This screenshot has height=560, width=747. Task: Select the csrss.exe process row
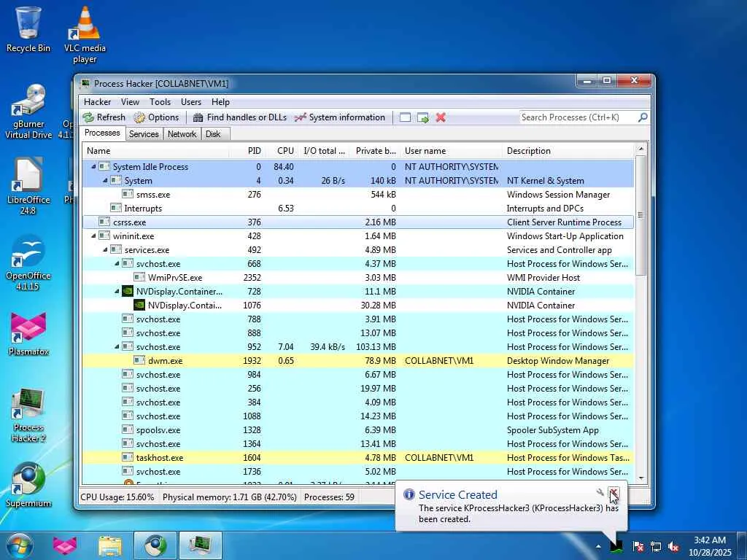358,222
